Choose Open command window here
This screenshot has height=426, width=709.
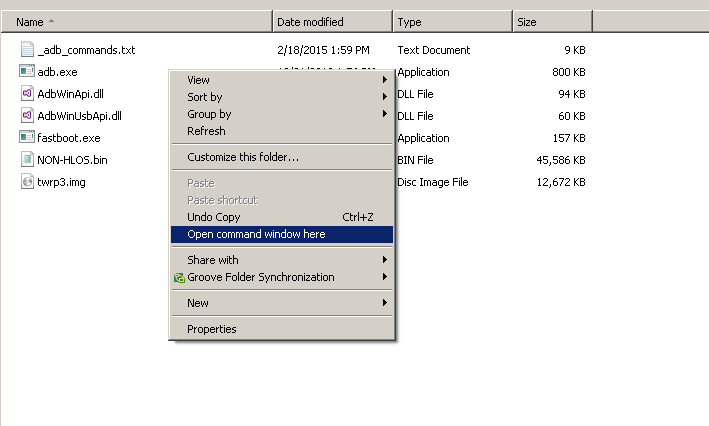click(256, 234)
